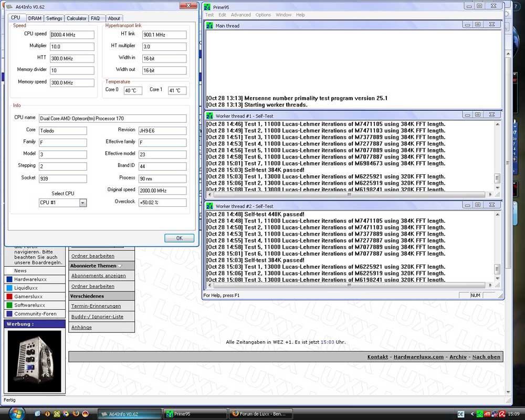
Task: Minimize the Worker thread #2 window
Action: pos(467,205)
